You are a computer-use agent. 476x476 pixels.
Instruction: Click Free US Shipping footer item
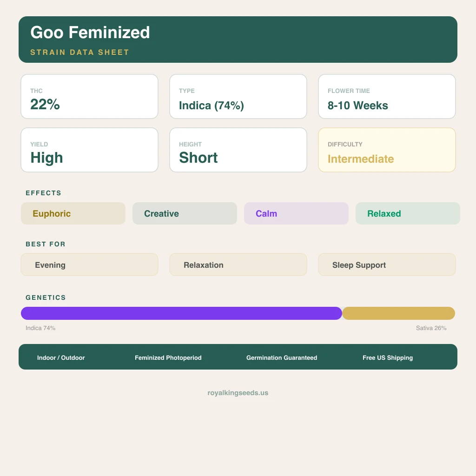[x=388, y=357]
